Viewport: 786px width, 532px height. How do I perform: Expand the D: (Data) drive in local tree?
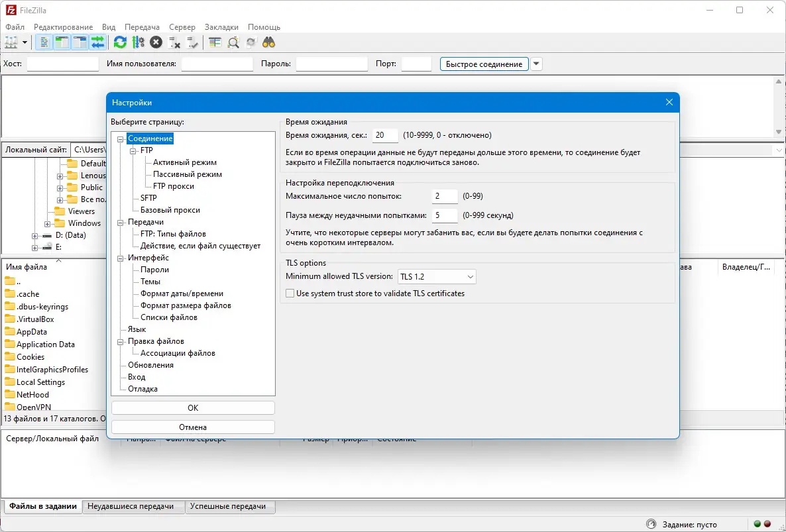tap(34, 235)
